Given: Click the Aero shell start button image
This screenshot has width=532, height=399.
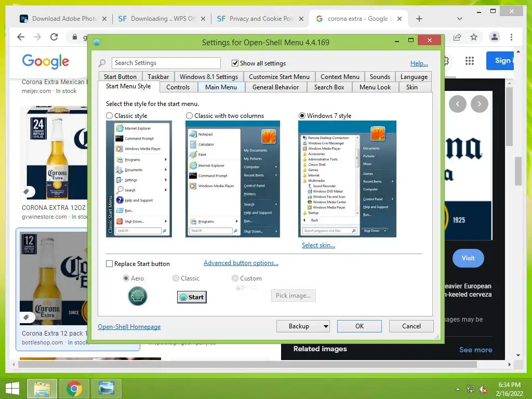Looking at the screenshot, I should (137, 296).
